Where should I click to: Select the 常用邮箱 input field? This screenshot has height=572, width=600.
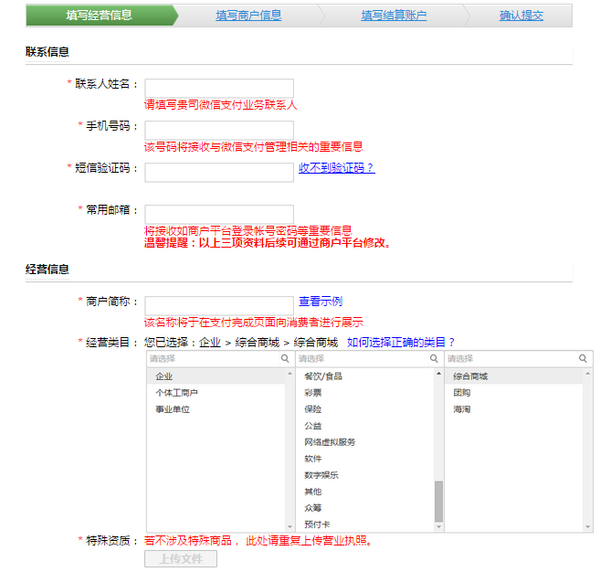219,214
